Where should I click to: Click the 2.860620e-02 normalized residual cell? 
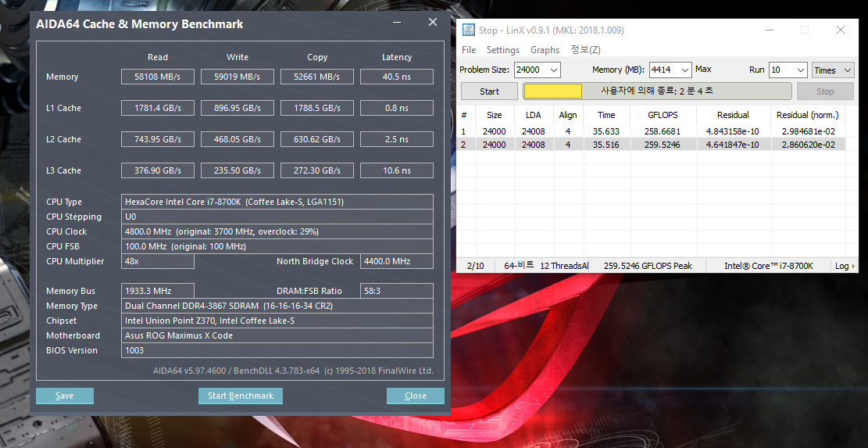[807, 145]
